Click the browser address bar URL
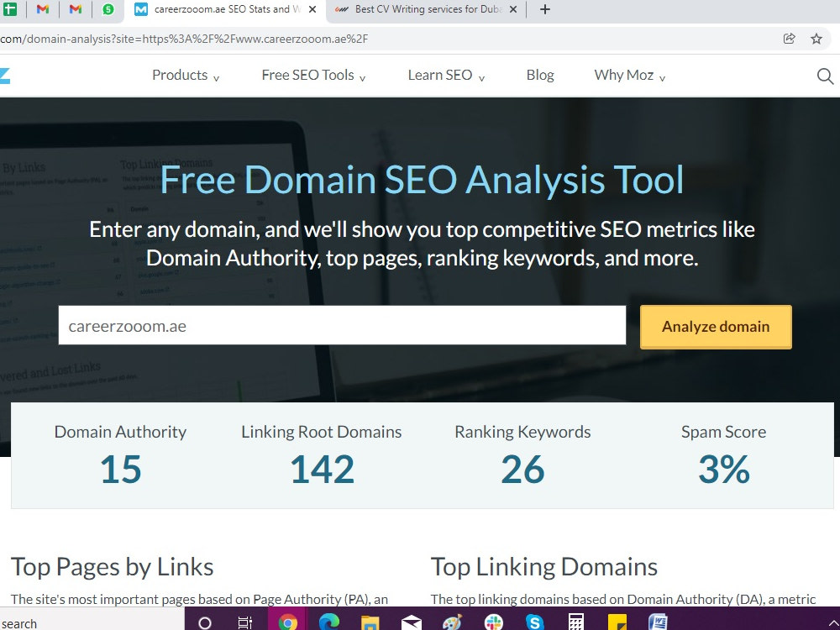The width and height of the screenshot is (840, 630). coord(184,39)
